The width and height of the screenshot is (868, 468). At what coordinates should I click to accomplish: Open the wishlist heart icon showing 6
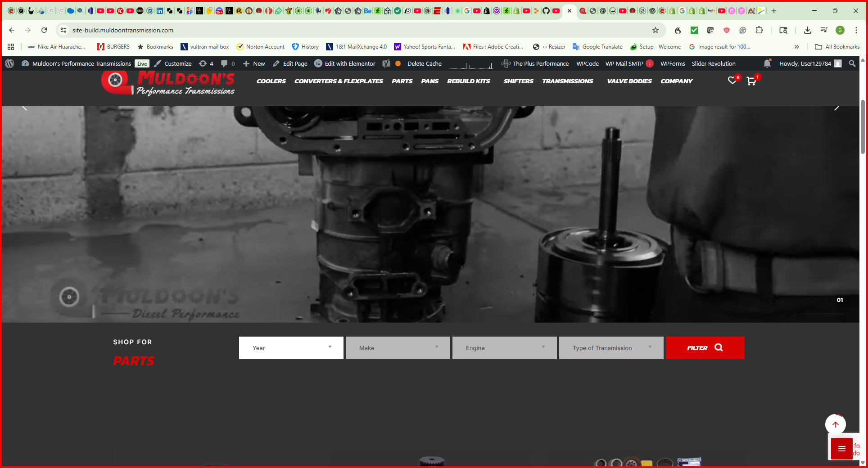coord(731,81)
